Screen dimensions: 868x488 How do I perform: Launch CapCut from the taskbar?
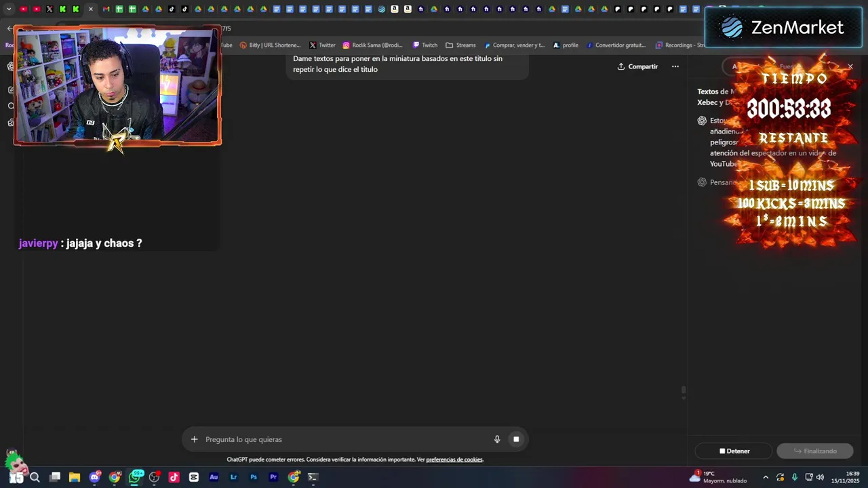194,477
